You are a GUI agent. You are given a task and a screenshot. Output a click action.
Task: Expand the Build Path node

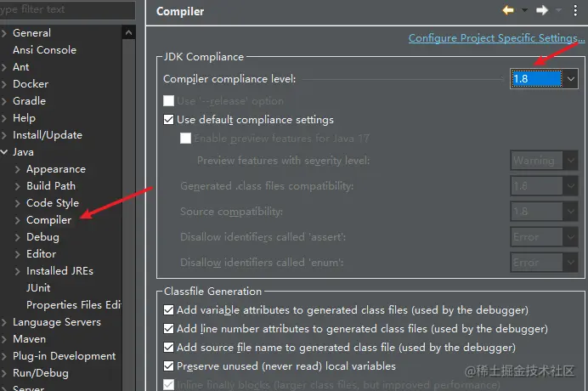[17, 186]
